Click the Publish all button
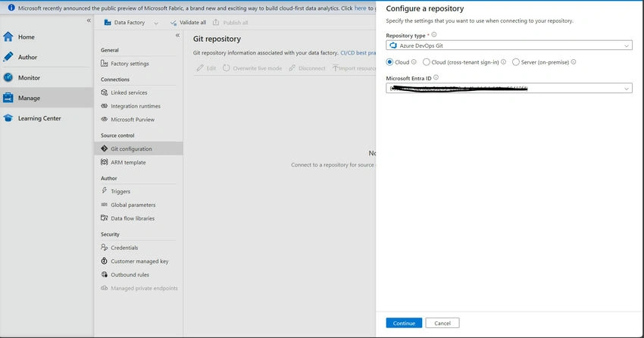The width and height of the screenshot is (644, 338). pos(230,23)
